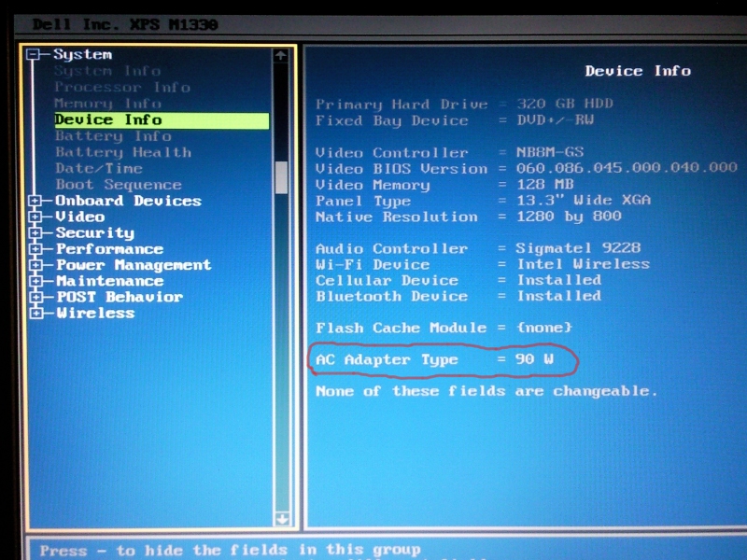Open Boot Sequence entry

click(119, 185)
